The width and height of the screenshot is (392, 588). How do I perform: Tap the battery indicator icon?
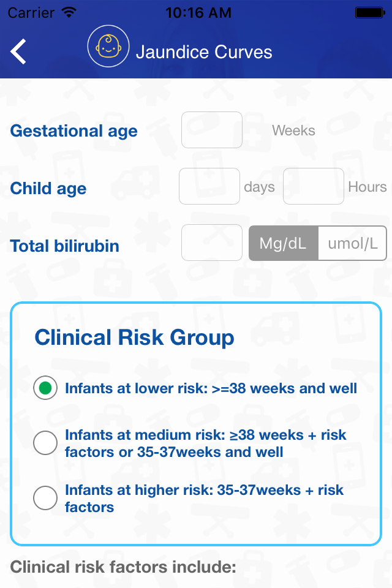click(370, 13)
